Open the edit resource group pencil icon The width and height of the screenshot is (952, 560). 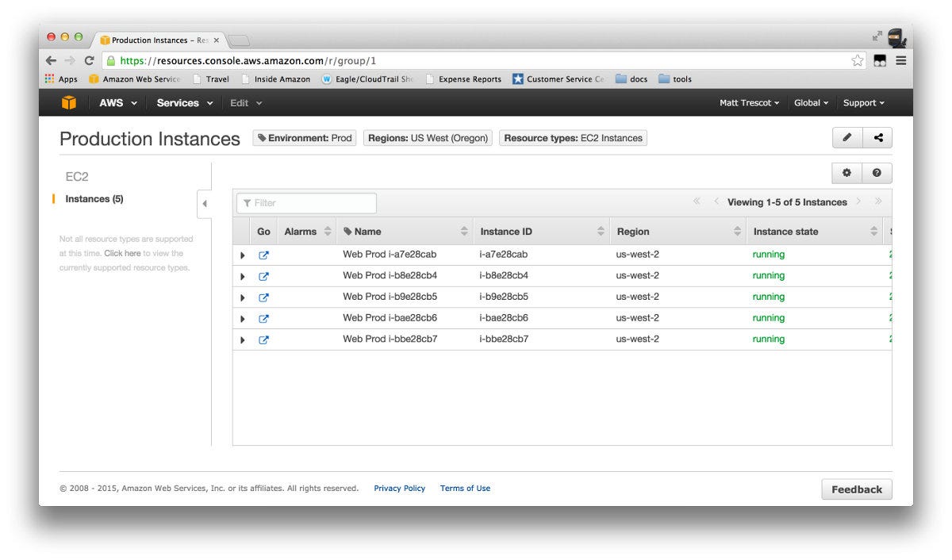tap(846, 137)
